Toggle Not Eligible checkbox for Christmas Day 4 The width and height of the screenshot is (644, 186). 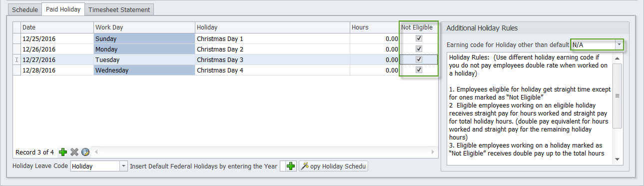click(x=419, y=70)
